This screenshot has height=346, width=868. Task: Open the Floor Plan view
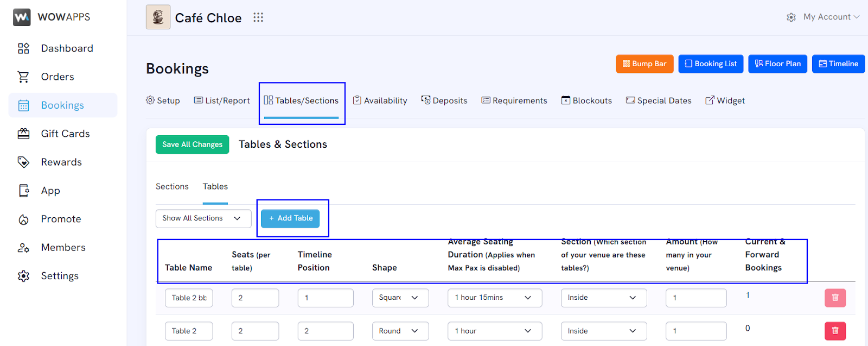pos(778,64)
